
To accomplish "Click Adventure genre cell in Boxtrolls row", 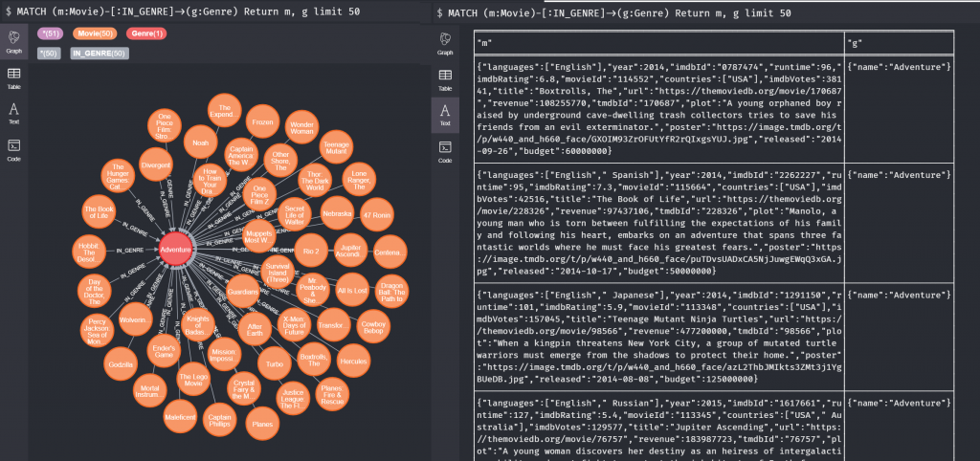I will coord(899,109).
